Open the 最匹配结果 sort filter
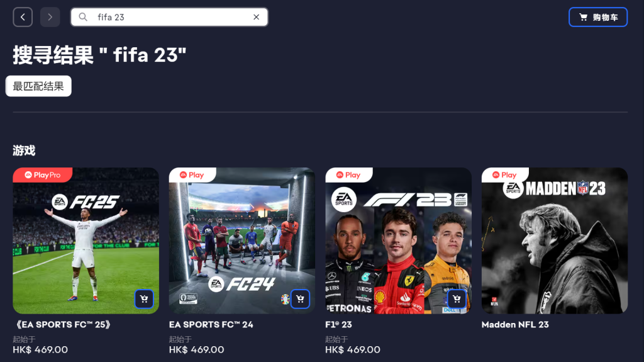This screenshot has height=362, width=644. pyautogui.click(x=38, y=86)
